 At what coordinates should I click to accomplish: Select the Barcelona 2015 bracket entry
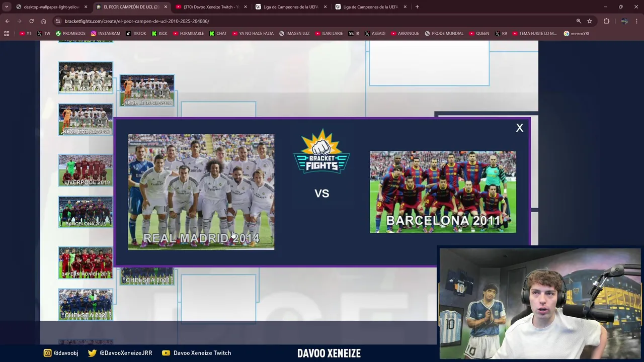(x=86, y=212)
